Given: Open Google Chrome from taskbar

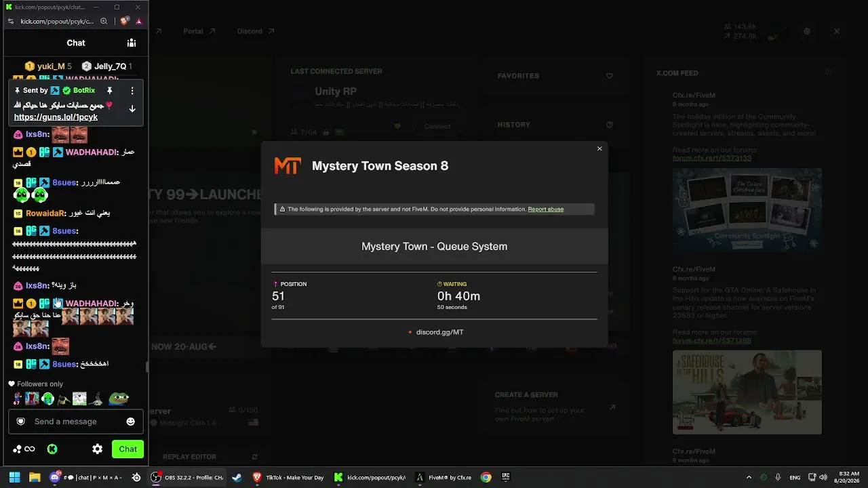Looking at the screenshot, I should pos(486,477).
